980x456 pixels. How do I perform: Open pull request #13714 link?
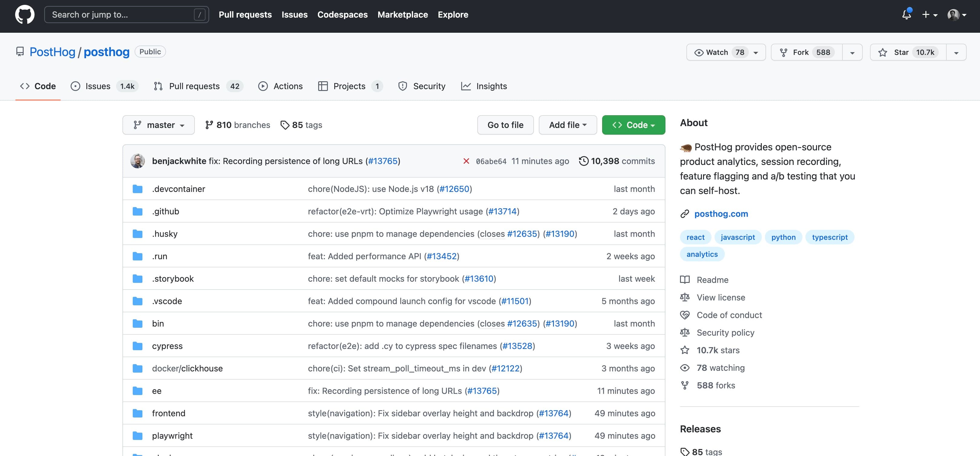tap(502, 211)
